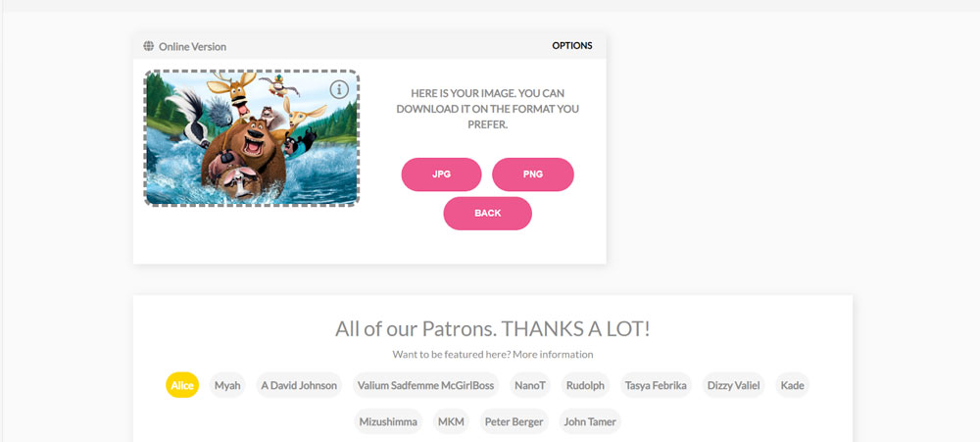Select the yellow Alice patron tag
Viewport: 980px width, 442px height.
click(x=182, y=385)
